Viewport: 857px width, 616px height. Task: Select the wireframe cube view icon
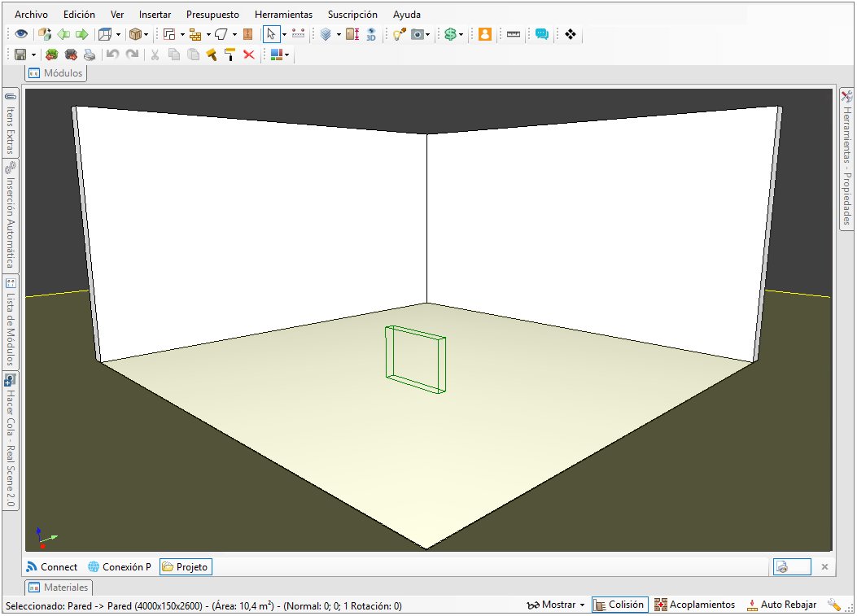pyautogui.click(x=105, y=34)
